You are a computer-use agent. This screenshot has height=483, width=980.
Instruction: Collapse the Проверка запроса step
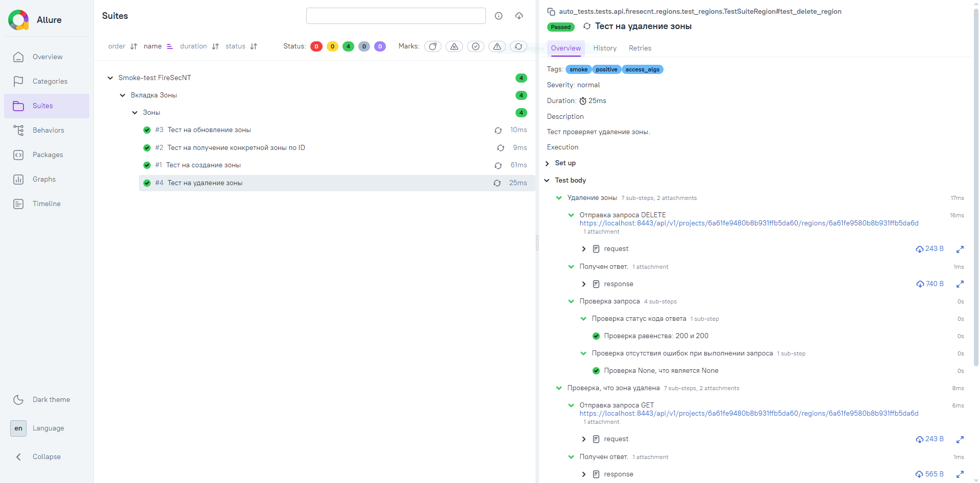(571, 301)
